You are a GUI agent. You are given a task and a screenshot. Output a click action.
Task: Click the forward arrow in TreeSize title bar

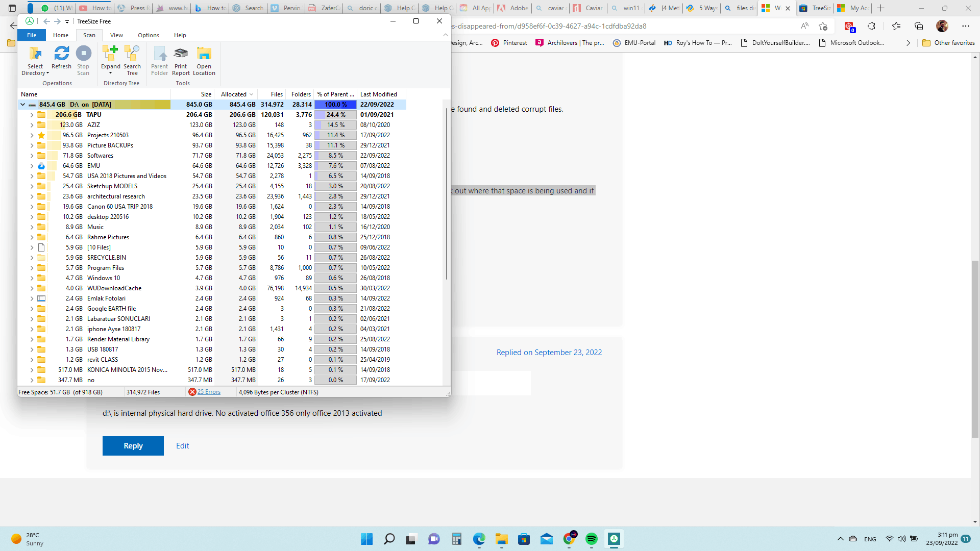point(57,21)
